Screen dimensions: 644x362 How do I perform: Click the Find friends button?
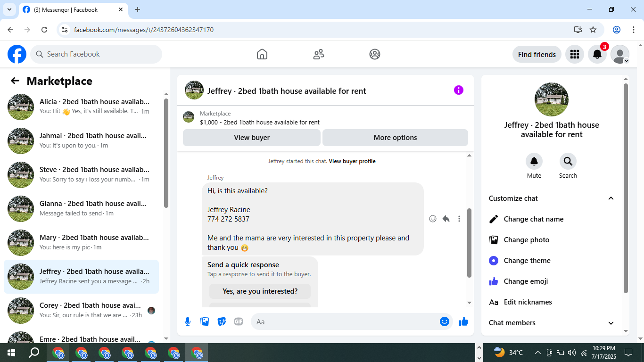(x=537, y=54)
